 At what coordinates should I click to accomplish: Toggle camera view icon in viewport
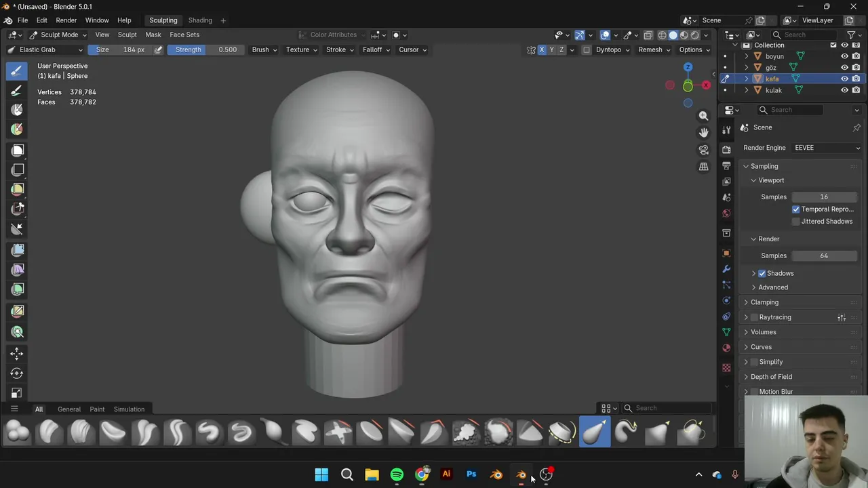pyautogui.click(x=703, y=150)
